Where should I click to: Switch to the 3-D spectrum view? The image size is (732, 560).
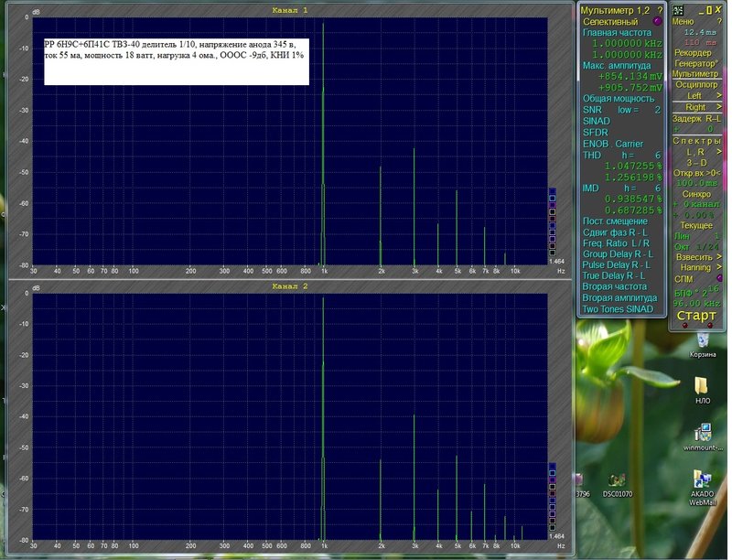tap(696, 163)
